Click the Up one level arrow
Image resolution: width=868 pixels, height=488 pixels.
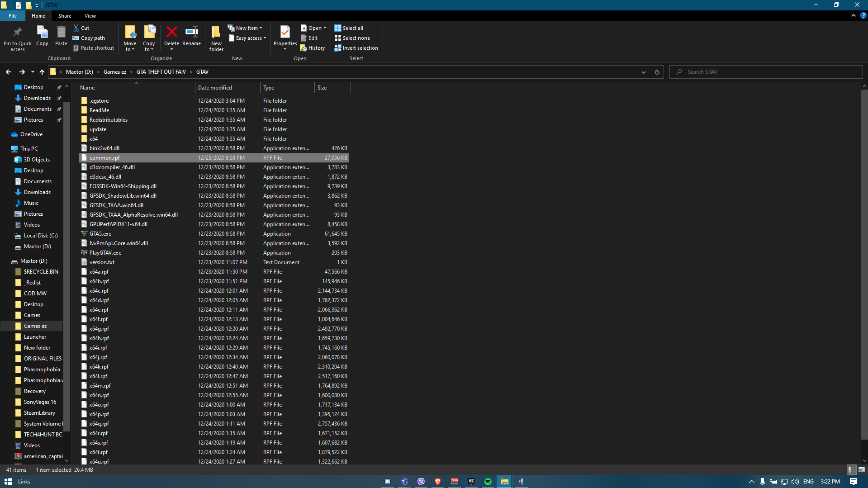42,72
